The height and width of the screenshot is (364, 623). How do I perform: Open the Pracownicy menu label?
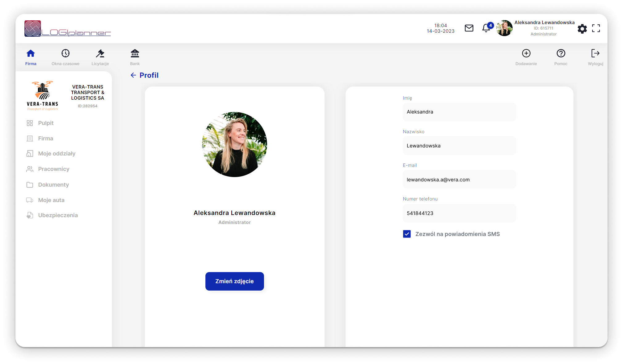point(54,169)
